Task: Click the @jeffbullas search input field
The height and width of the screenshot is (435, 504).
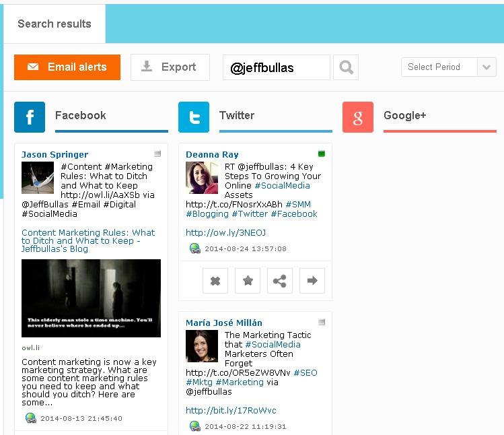Action: pos(277,67)
